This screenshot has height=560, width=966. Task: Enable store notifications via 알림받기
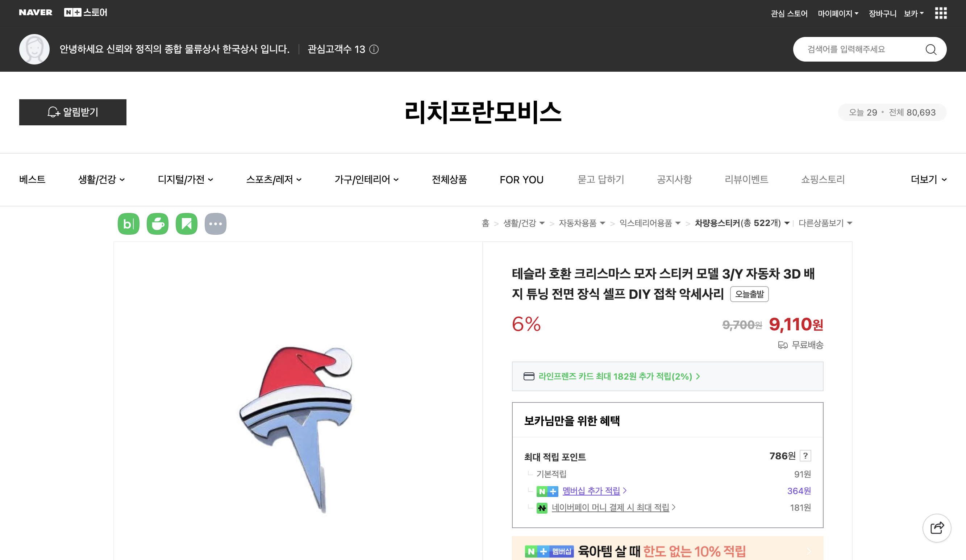72,112
